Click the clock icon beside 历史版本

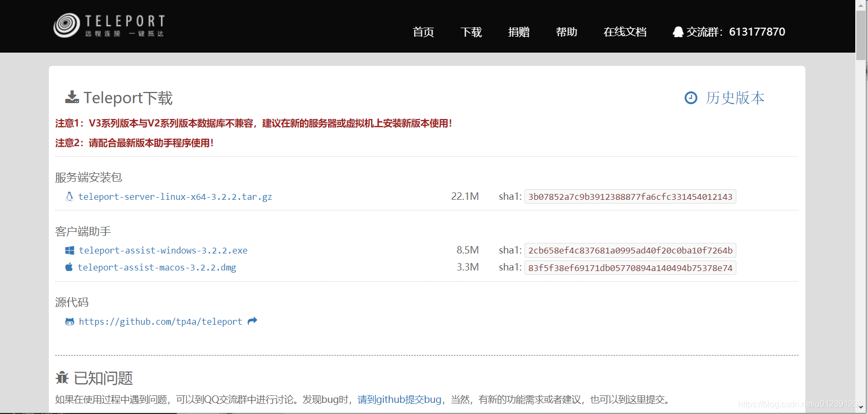point(691,98)
